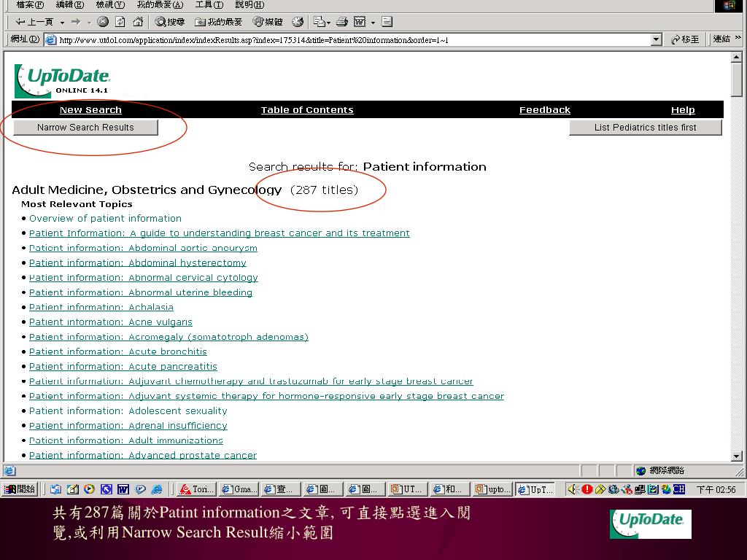Open Patient information: Acute pancreatitis link
Viewport: 747px width, 560px height.
[x=123, y=367]
